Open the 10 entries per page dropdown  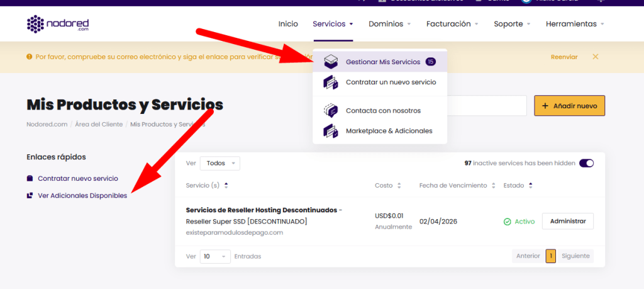215,256
